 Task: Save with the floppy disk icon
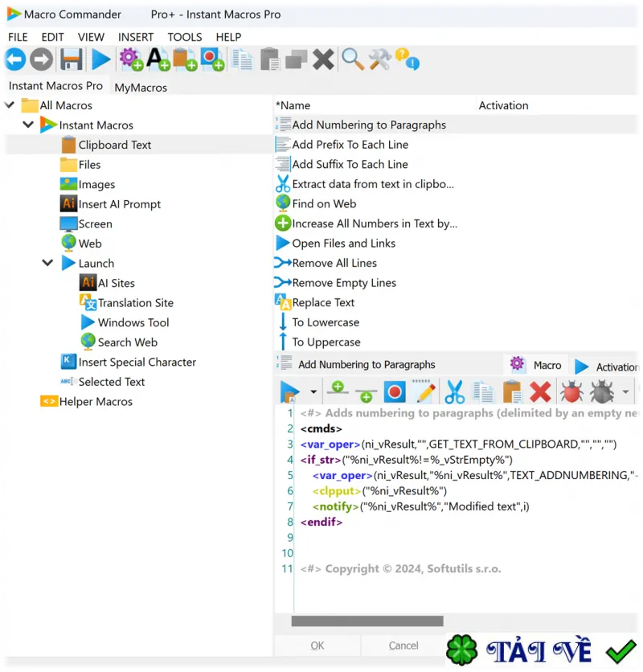pyautogui.click(x=71, y=59)
